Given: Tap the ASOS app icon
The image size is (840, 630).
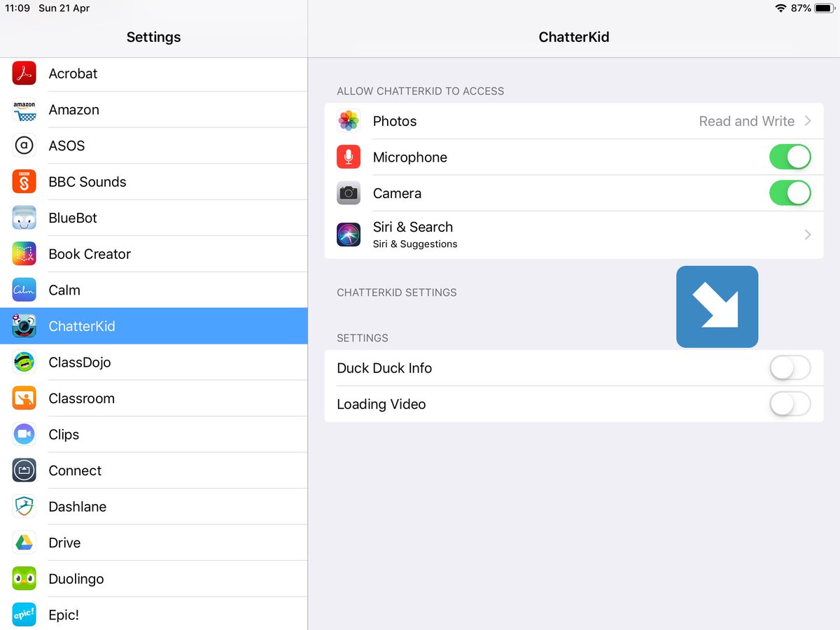Looking at the screenshot, I should click(24, 146).
